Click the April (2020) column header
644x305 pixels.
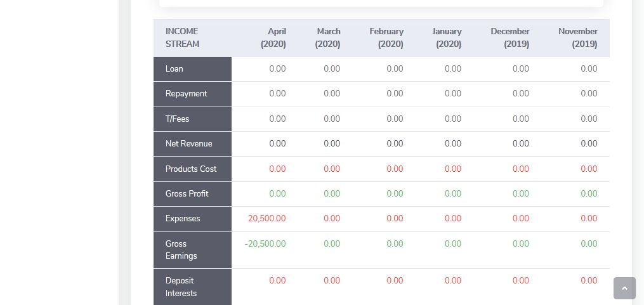[x=273, y=38]
